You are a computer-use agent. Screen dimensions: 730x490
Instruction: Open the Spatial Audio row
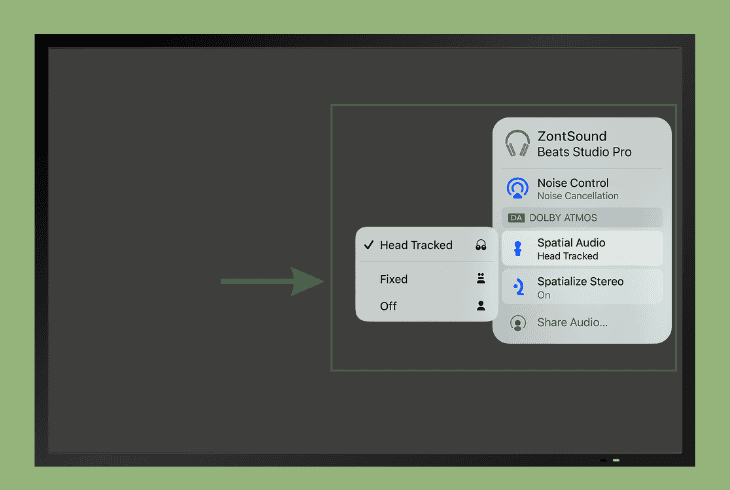click(x=582, y=249)
